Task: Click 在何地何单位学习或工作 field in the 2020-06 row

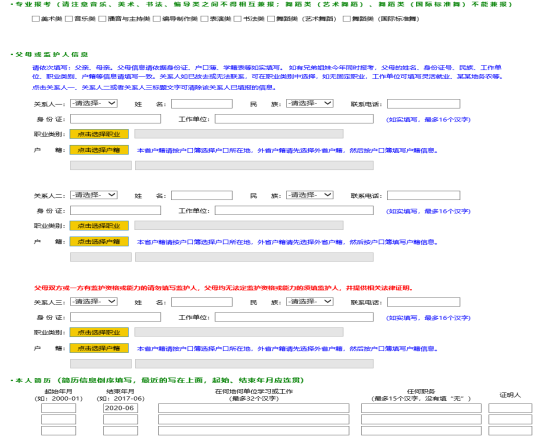Action: pyautogui.click(x=254, y=408)
